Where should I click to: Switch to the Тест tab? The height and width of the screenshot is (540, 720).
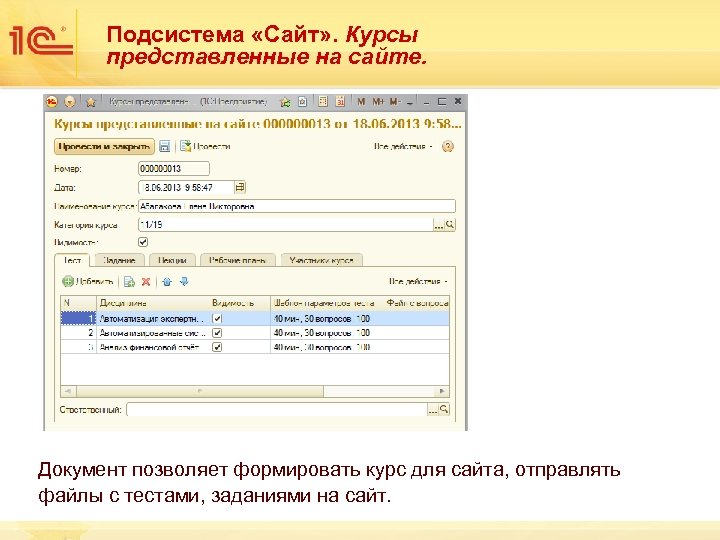coord(72,260)
